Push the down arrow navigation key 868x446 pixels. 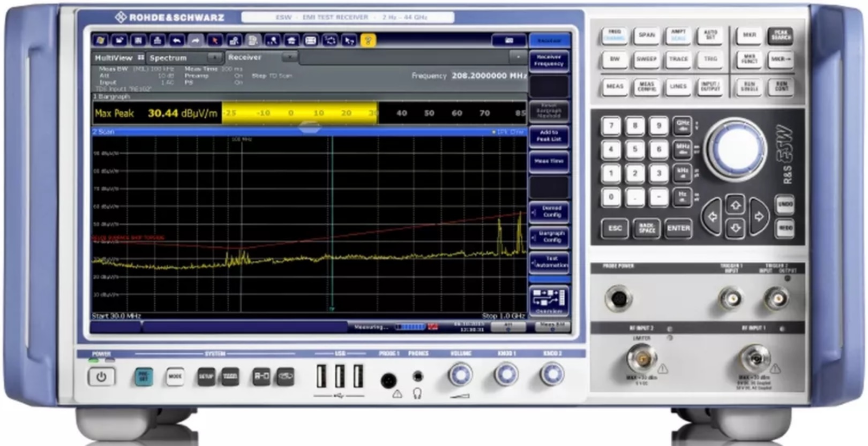(735, 229)
